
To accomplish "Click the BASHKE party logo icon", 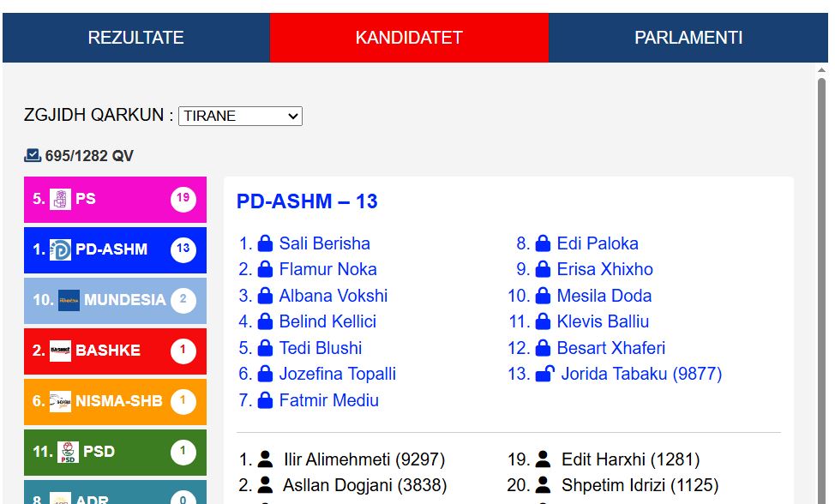I will point(61,351).
